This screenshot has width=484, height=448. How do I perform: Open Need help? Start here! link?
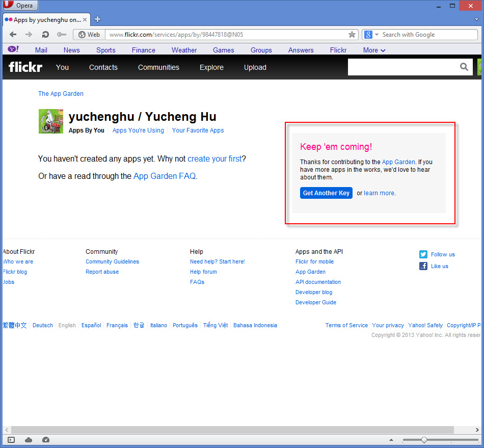218,261
